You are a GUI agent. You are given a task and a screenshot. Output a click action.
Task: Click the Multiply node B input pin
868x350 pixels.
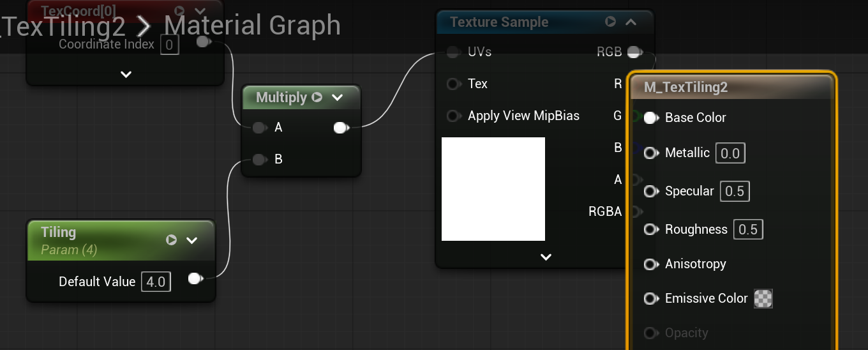click(258, 160)
